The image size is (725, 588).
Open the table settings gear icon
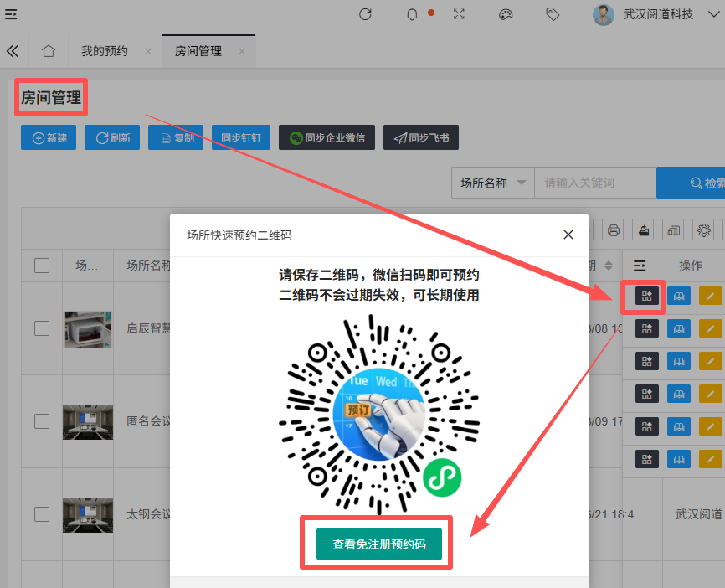coord(704,230)
